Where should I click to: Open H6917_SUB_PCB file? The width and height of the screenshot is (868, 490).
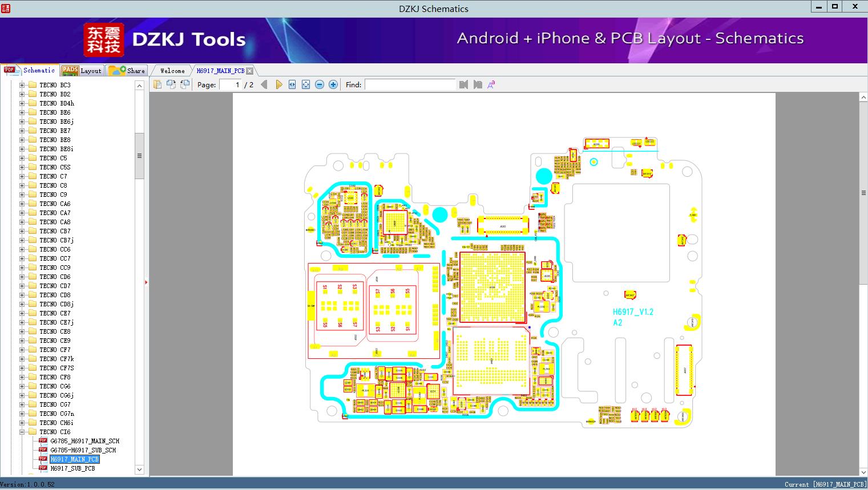(72, 468)
